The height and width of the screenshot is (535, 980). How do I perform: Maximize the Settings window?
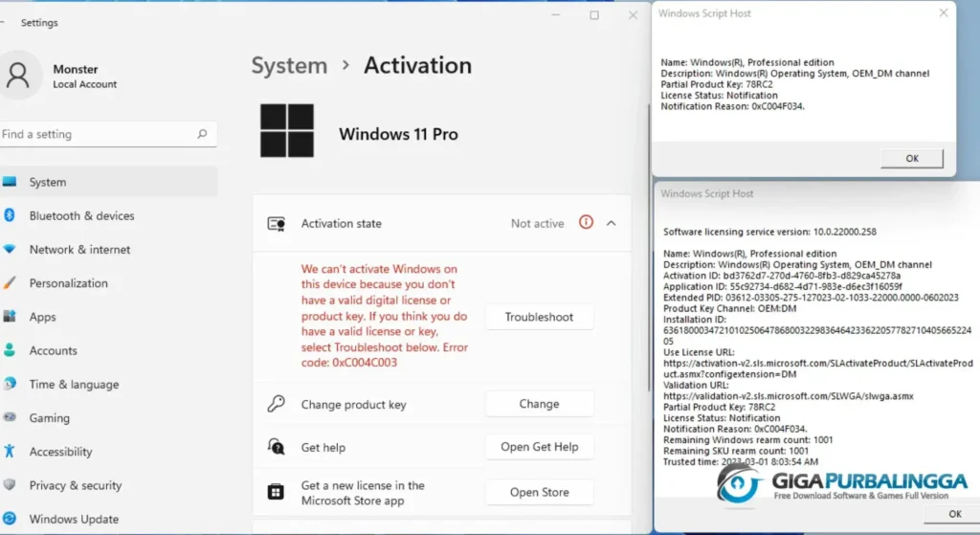(x=594, y=15)
